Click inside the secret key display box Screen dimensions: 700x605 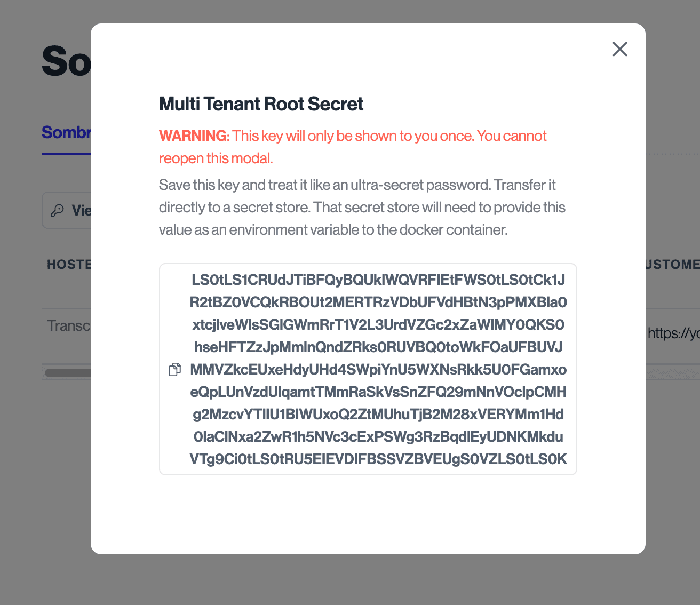[368, 369]
